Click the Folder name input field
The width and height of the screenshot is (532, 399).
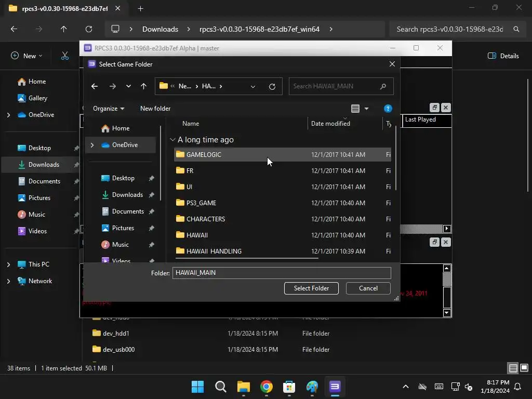click(282, 273)
